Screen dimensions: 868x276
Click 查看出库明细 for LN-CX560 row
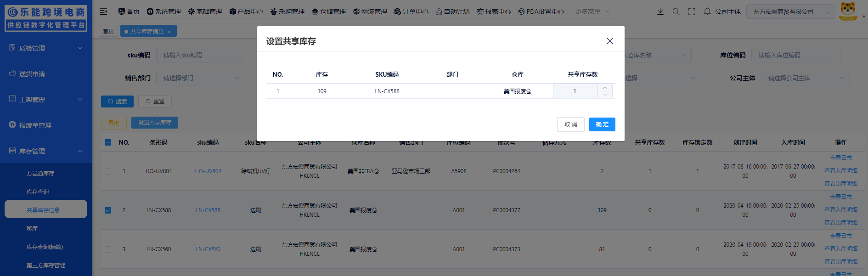click(x=840, y=262)
